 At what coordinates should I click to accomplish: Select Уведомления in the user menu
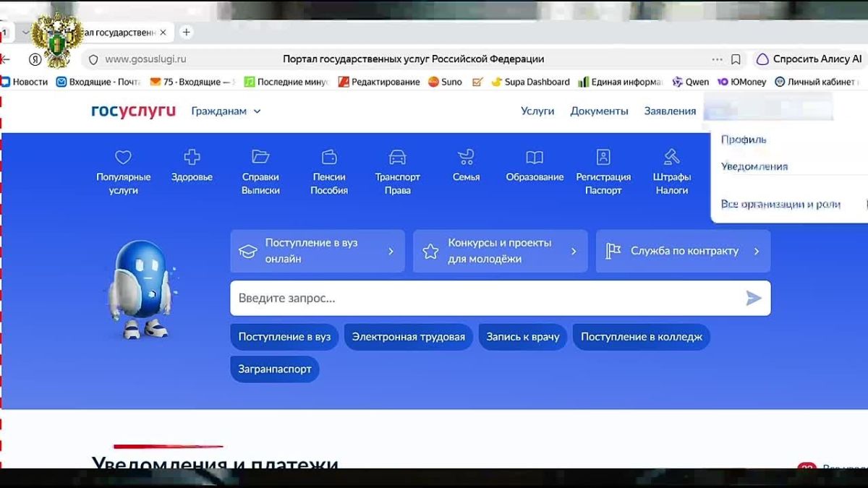(x=754, y=166)
